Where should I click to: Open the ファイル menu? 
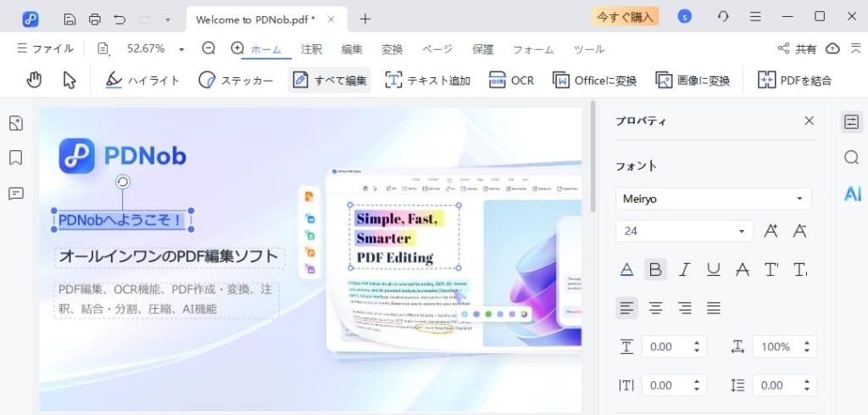[46, 48]
